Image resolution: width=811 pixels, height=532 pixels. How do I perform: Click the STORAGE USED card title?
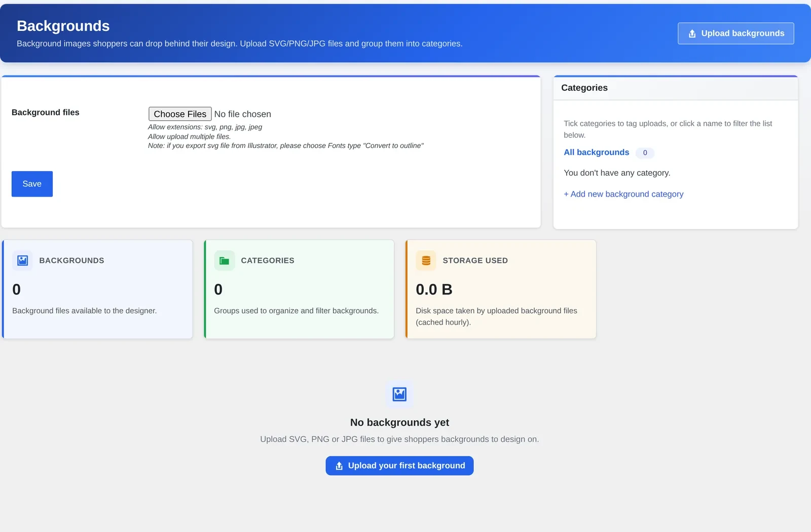tap(475, 260)
